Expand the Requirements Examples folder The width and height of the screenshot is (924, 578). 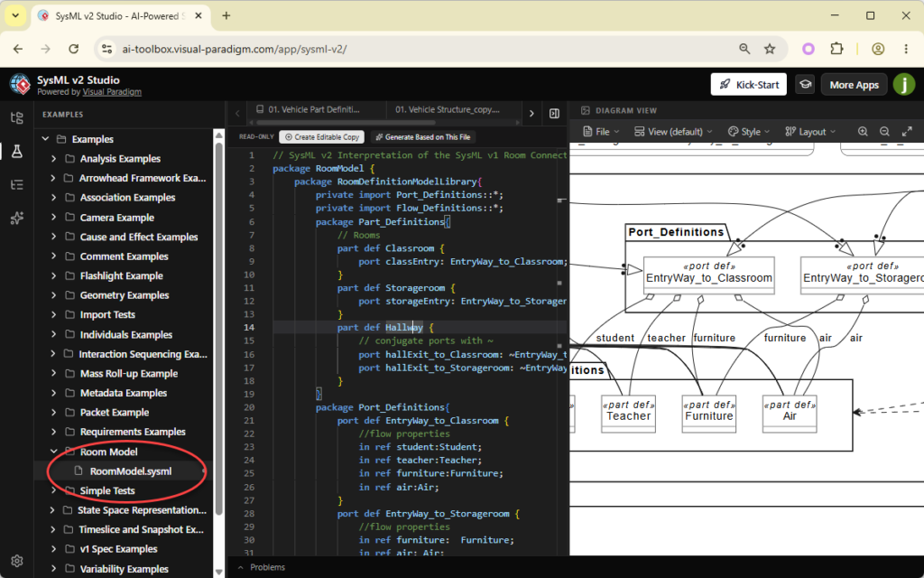[x=53, y=432]
